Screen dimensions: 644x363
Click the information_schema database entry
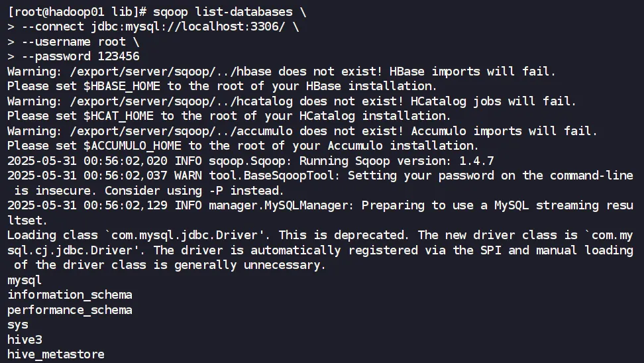70,295
